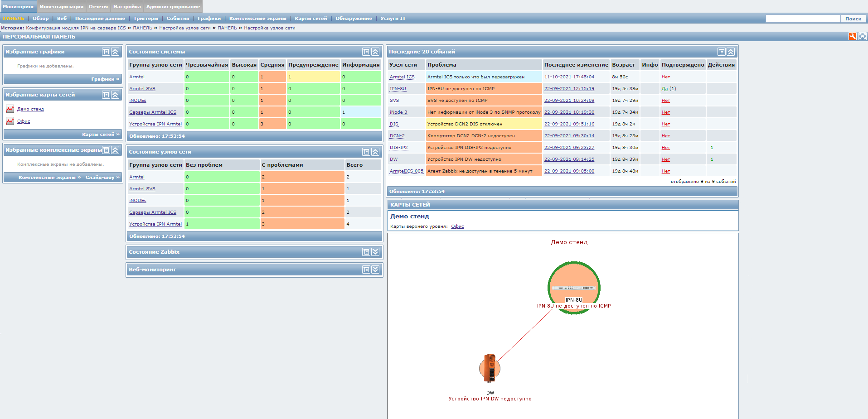This screenshot has width=868, height=419.
Task: Click 'отображено 9 из 9 событий' text
Action: 703,182
